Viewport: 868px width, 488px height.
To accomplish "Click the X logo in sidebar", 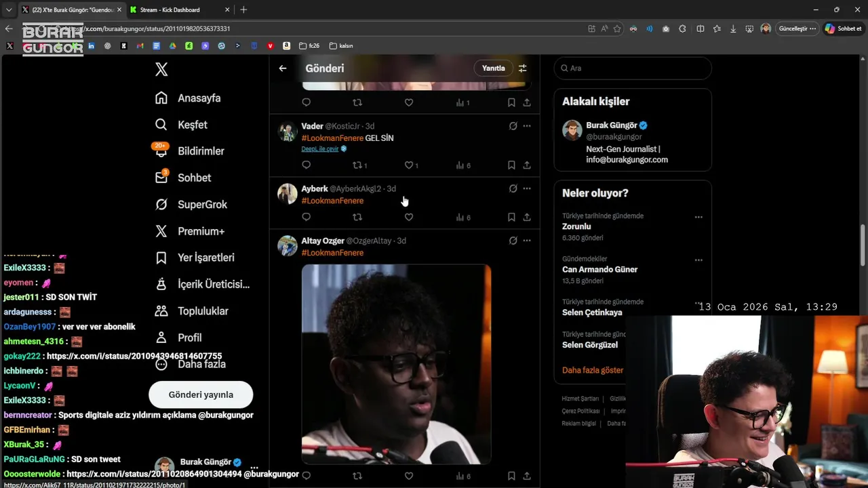I will [161, 69].
